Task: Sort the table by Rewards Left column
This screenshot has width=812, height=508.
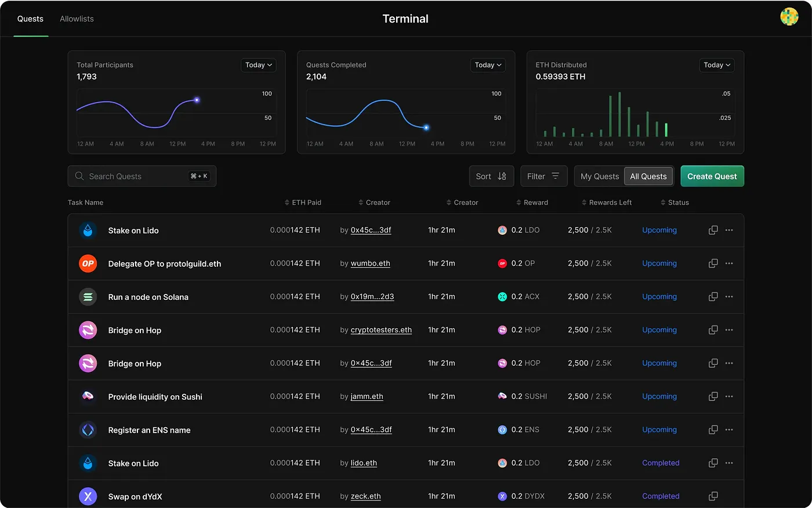Action: 607,202
